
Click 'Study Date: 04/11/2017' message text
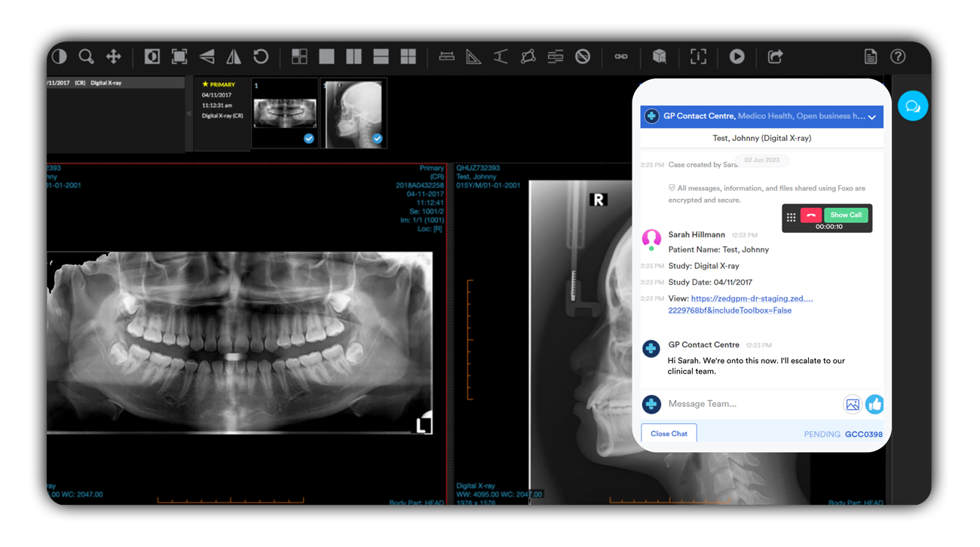[x=710, y=283]
